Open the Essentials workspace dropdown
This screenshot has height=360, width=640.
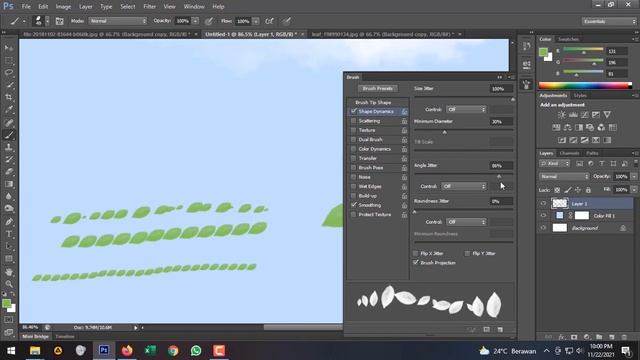(609, 21)
